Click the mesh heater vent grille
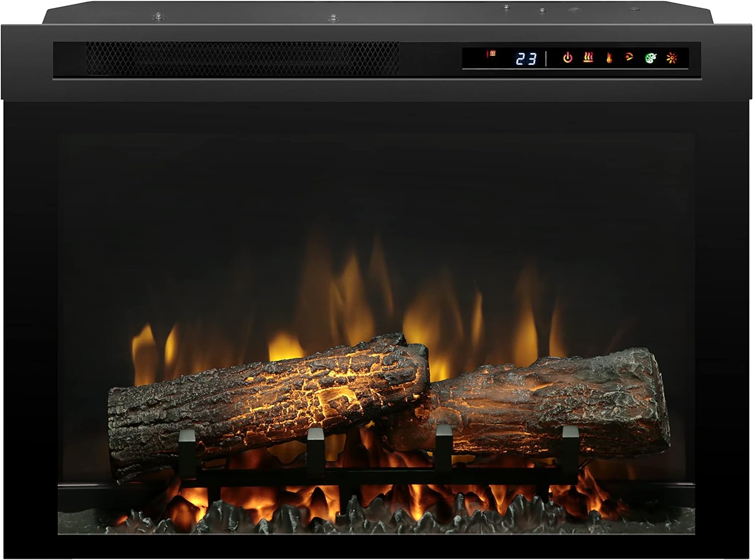753x560 pixels. tap(242, 59)
